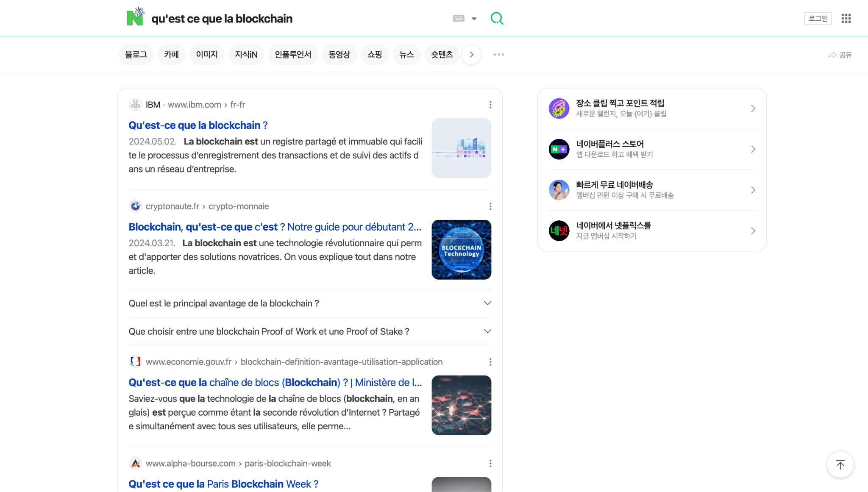The height and width of the screenshot is (492, 868).
Task: Click the 공유 share button
Action: tap(840, 55)
